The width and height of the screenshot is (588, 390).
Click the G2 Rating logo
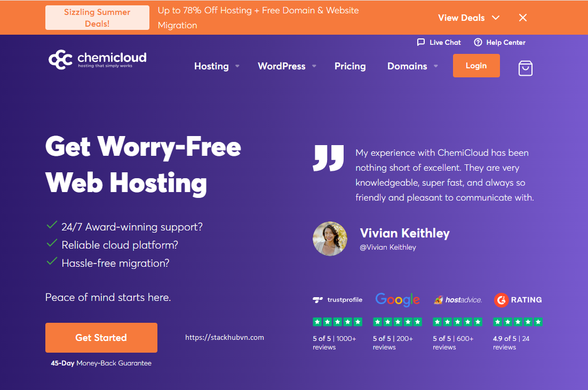pos(518,300)
